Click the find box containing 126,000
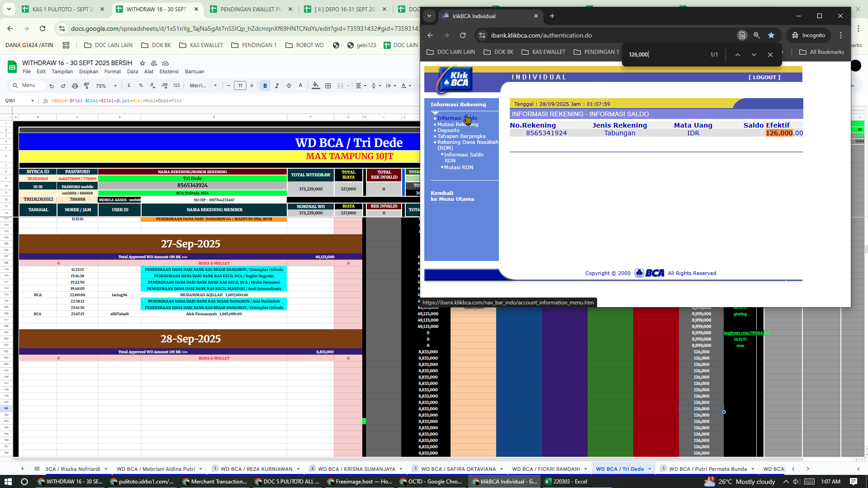Viewport: 868px width, 488px height. tap(665, 55)
